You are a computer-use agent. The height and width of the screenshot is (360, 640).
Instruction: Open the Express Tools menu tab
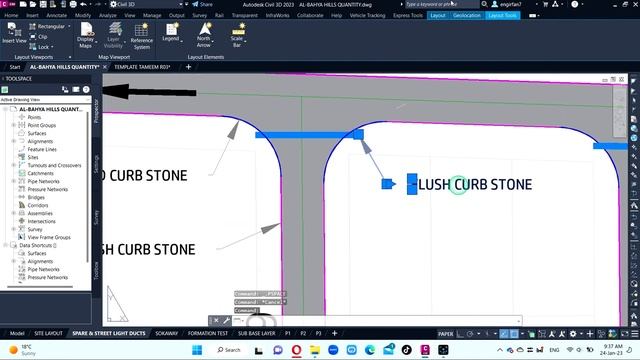[x=408, y=16]
